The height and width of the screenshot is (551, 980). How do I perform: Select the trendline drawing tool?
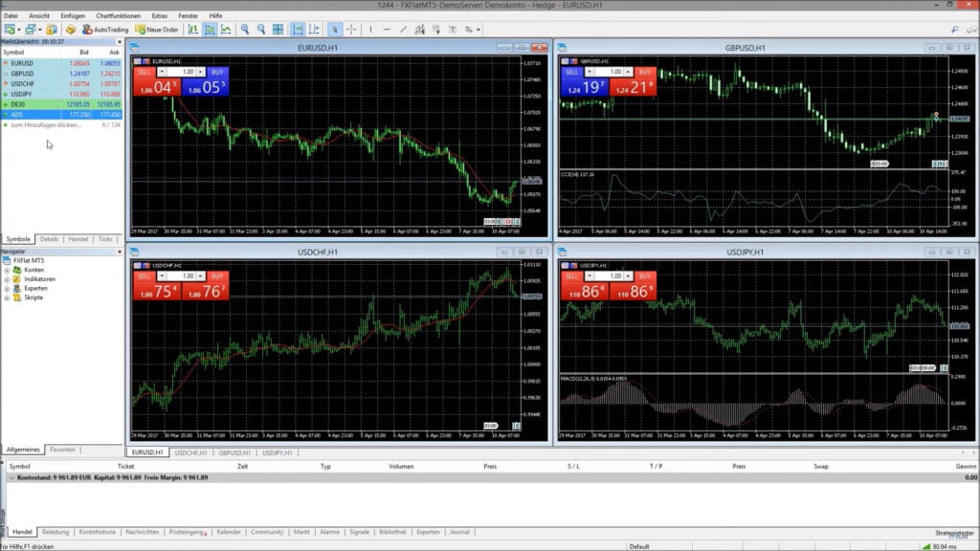(403, 30)
